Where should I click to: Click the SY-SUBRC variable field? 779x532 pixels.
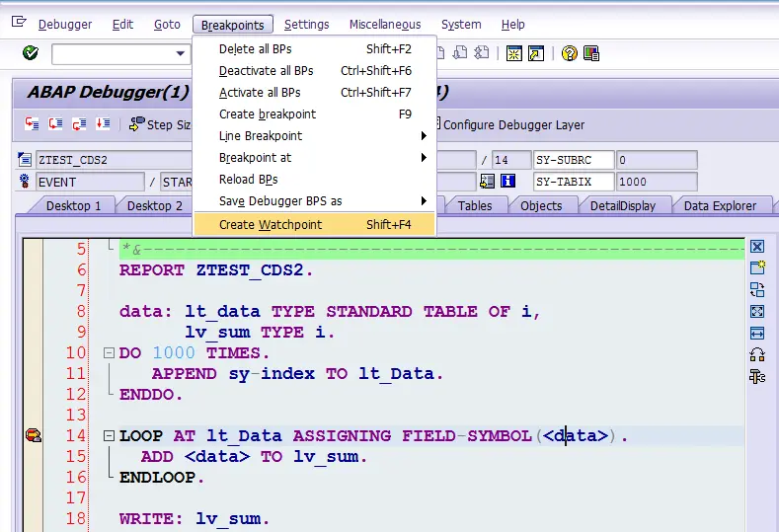[574, 160]
